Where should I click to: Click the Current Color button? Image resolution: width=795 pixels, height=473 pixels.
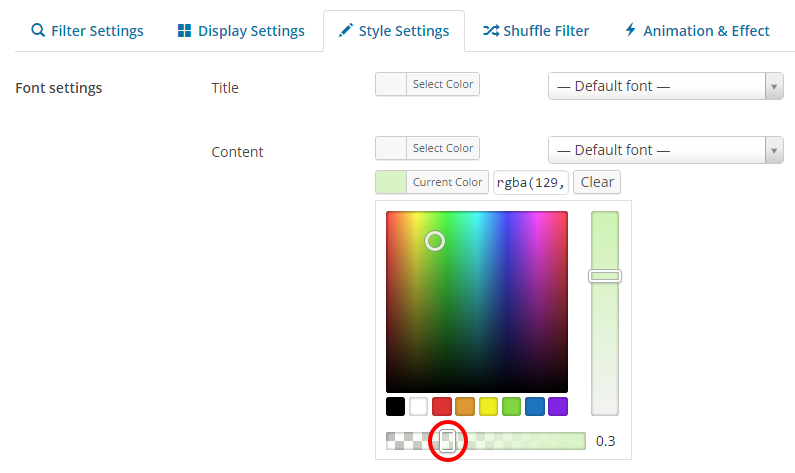click(x=432, y=182)
